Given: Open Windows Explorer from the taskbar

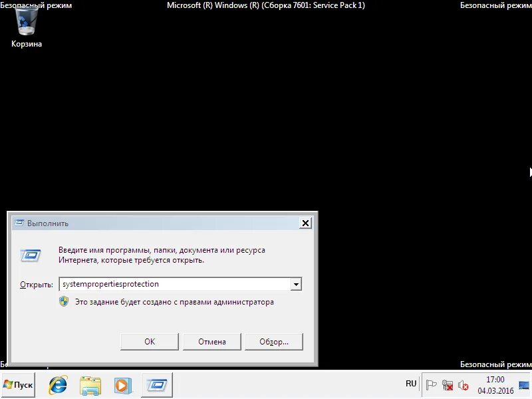Looking at the screenshot, I should click(x=90, y=385).
